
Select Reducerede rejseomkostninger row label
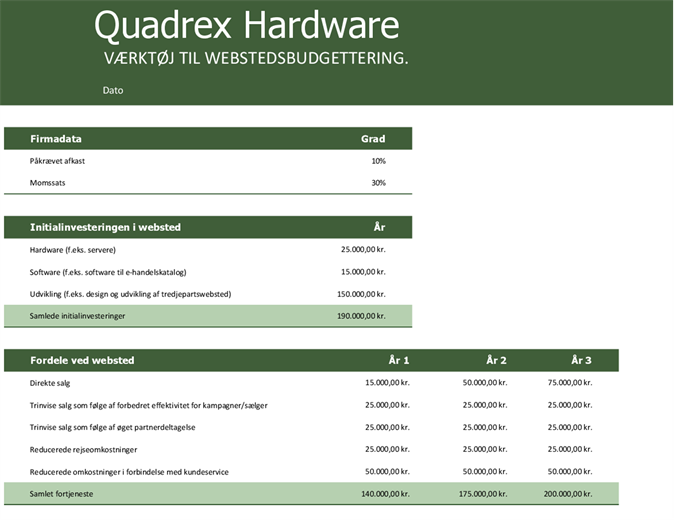pyautogui.click(x=84, y=449)
